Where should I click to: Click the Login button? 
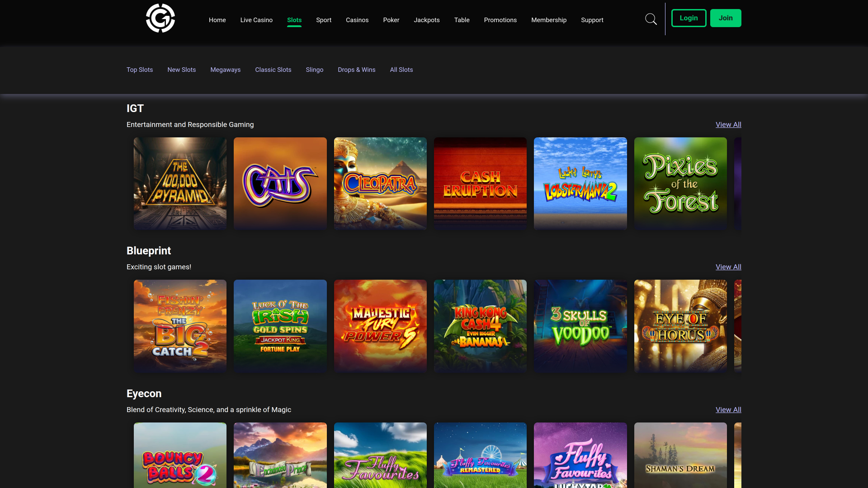click(x=689, y=18)
